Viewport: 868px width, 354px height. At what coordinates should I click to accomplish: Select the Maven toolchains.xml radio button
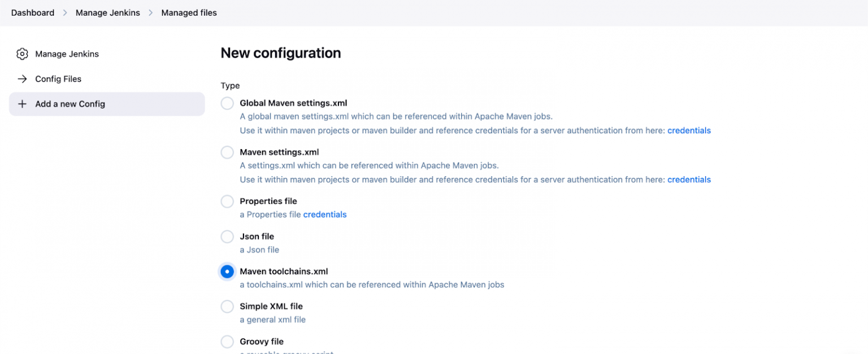(x=227, y=272)
